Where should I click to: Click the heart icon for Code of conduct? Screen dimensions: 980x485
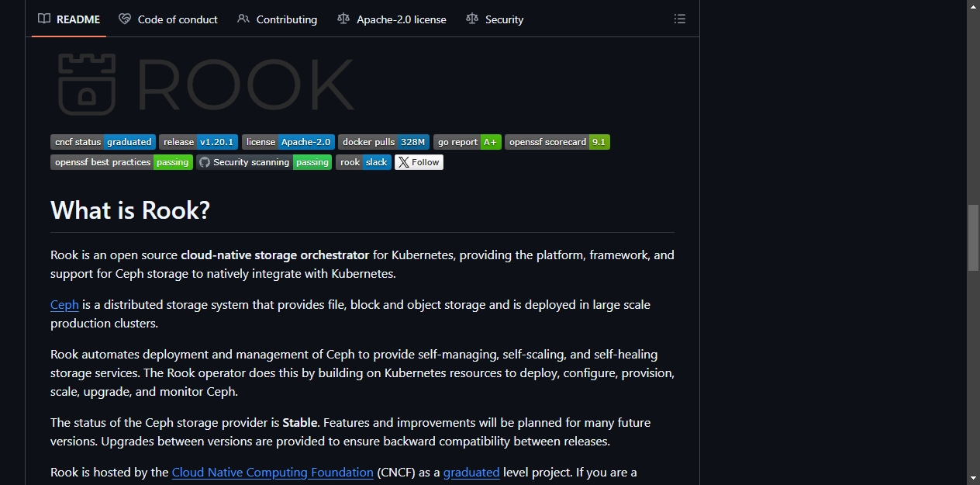[x=125, y=19]
